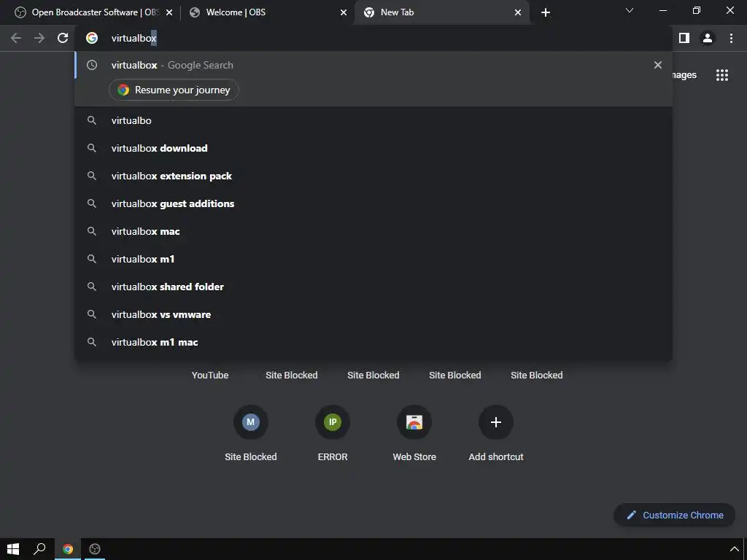Open the YouTube shortcut

point(210,376)
